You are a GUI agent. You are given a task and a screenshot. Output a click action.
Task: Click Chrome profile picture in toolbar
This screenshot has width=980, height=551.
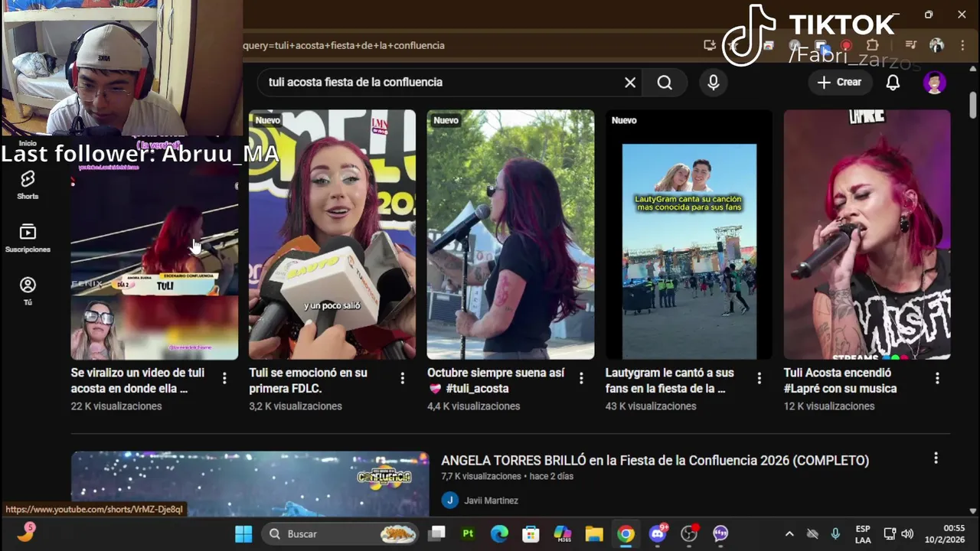(x=936, y=45)
